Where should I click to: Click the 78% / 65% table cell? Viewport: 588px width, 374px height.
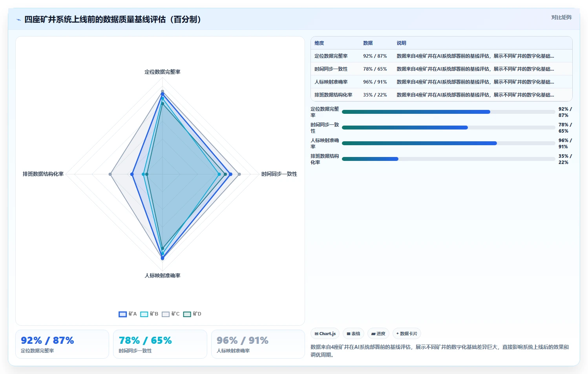pos(375,69)
